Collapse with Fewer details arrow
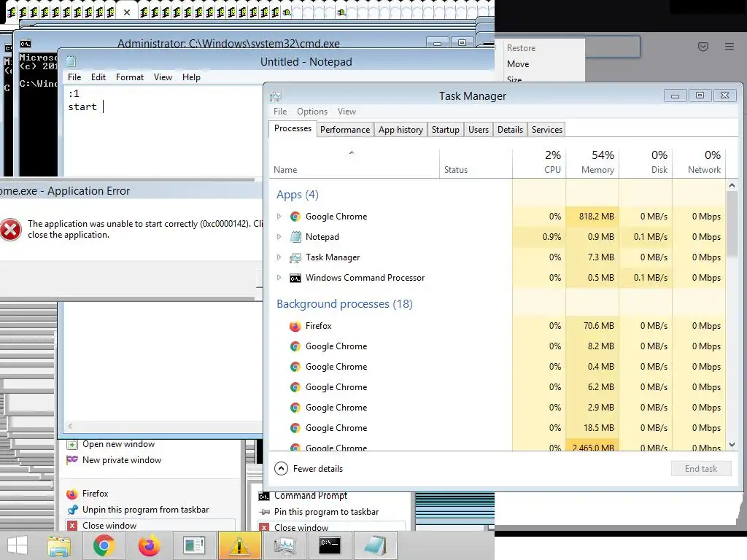747x560 pixels. (x=281, y=469)
